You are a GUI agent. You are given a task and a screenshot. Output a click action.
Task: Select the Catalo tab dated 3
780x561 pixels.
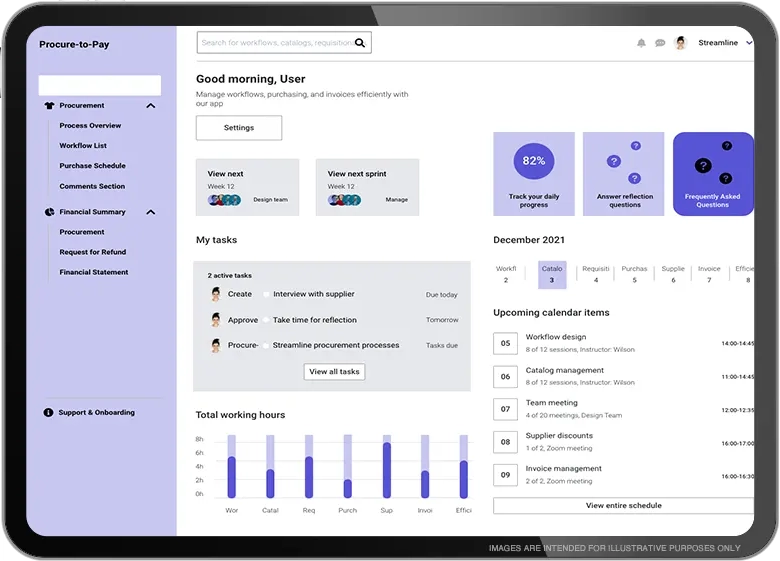[552, 274]
